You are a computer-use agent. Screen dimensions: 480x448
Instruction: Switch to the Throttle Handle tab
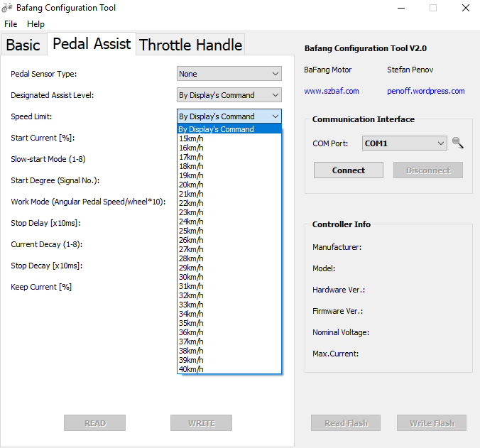pyautogui.click(x=190, y=45)
